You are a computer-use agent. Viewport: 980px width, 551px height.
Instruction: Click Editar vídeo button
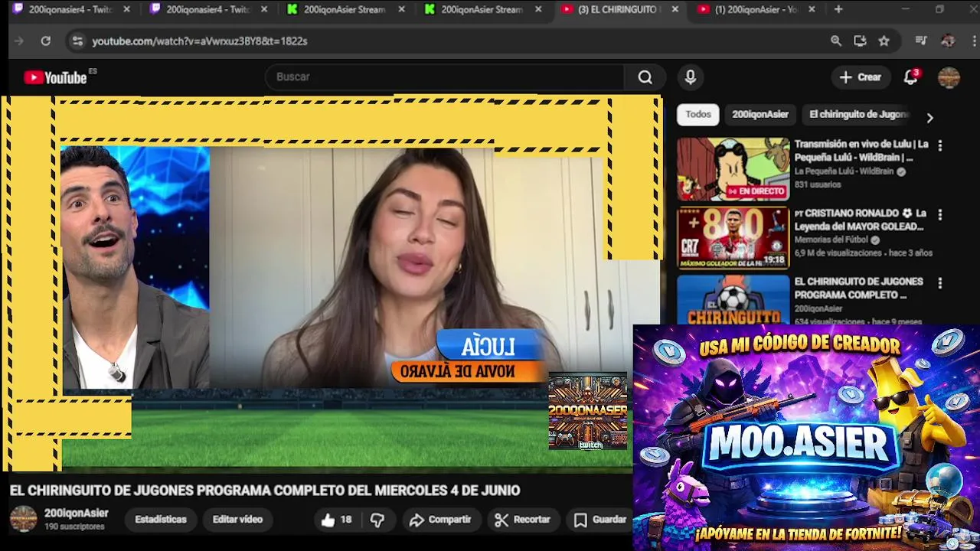point(237,520)
